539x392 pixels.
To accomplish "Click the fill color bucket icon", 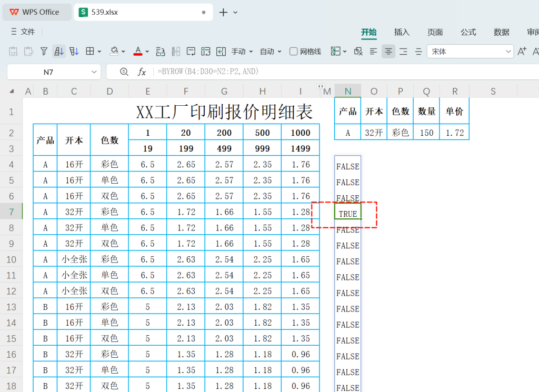I will pyautogui.click(x=114, y=52).
